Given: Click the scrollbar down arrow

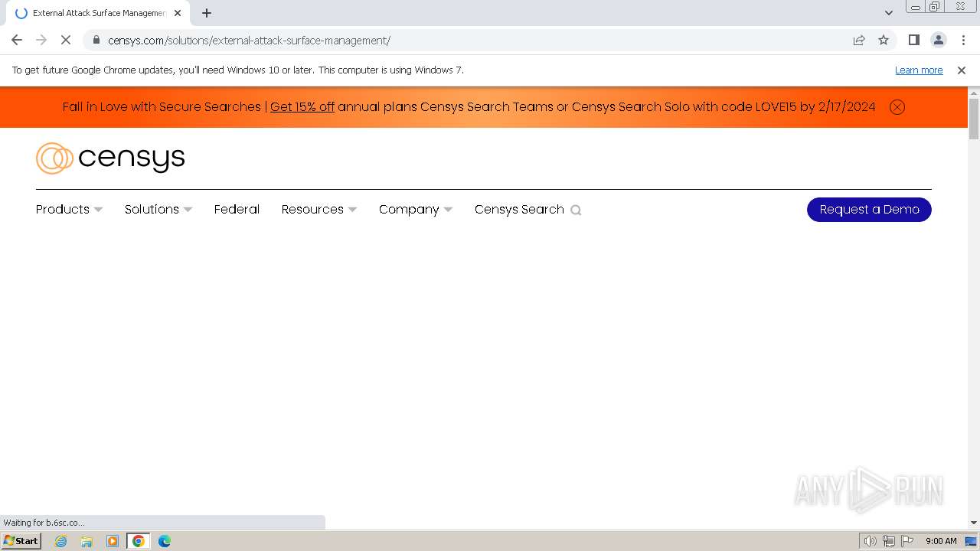Looking at the screenshot, I should pos(974,523).
